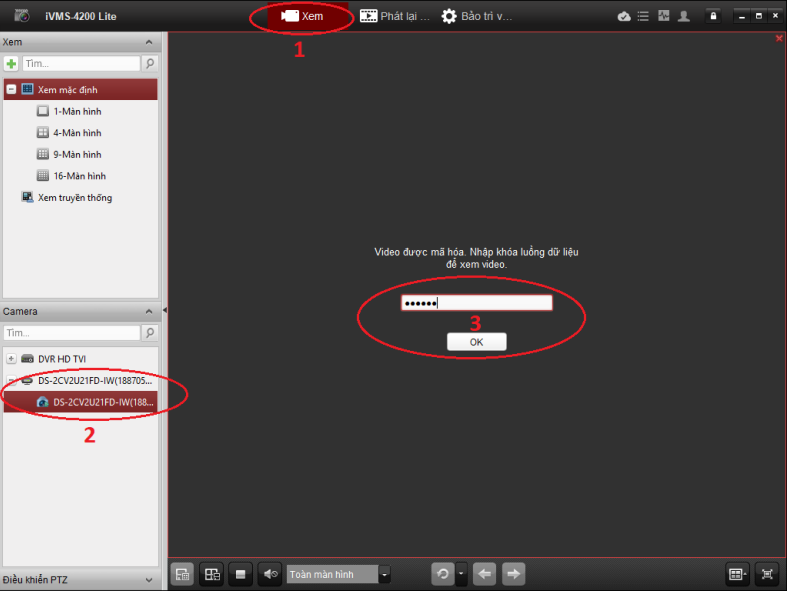Image resolution: width=787 pixels, height=592 pixels.
Task: Open the Phát lại tab
Action: pos(395,16)
